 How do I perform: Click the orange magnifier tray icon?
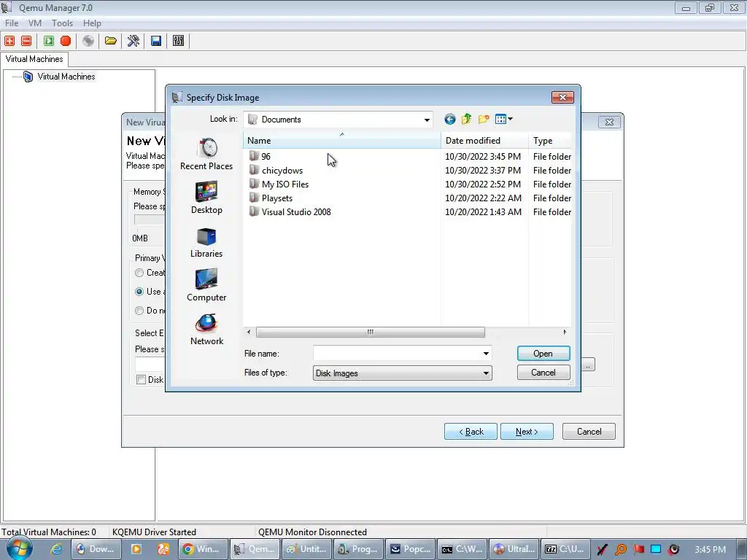(x=621, y=549)
